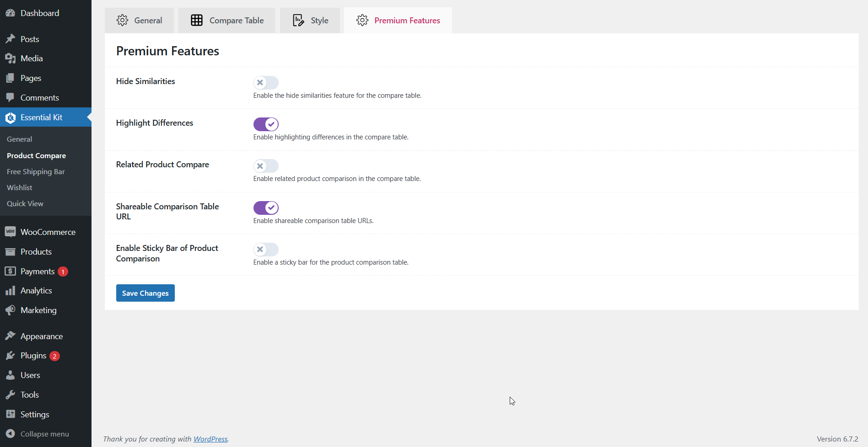Open the Style tab
868x447 pixels.
tap(310, 21)
